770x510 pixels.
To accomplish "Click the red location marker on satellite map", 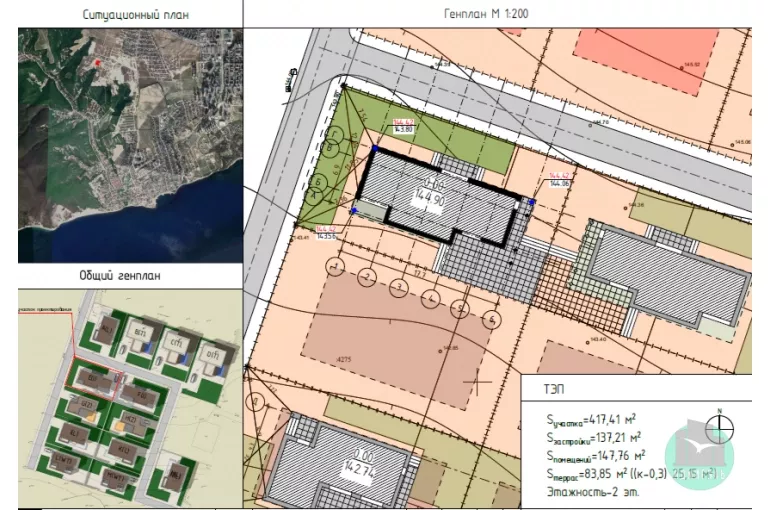I will (98, 62).
